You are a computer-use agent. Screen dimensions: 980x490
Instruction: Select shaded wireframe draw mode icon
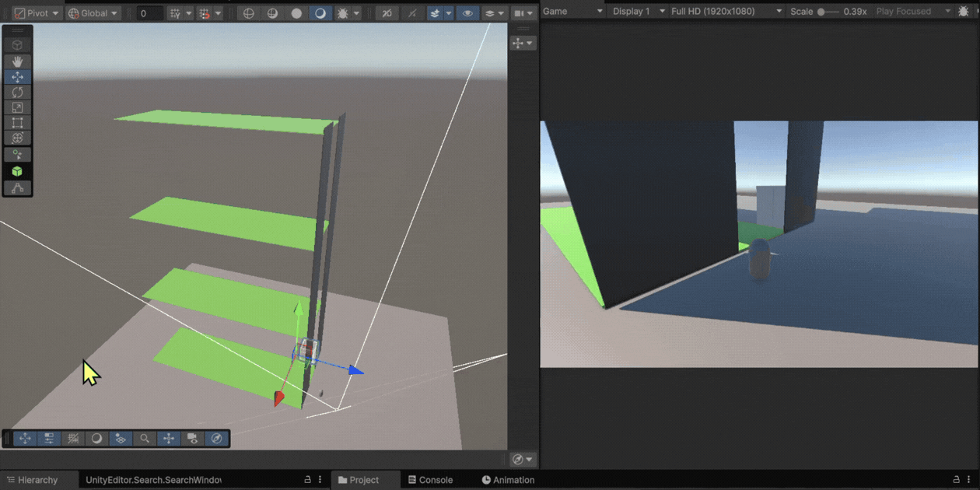(272, 13)
